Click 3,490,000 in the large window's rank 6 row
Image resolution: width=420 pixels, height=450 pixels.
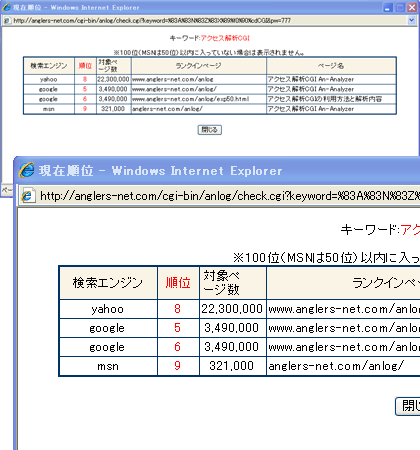231,347
